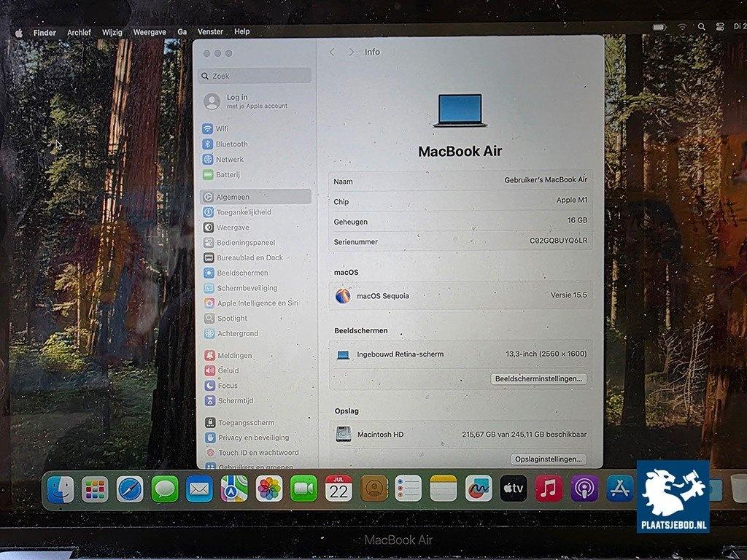Viewport: 747px width, 560px height.
Task: Launch Apple TV from the Dock
Action: coord(514,489)
